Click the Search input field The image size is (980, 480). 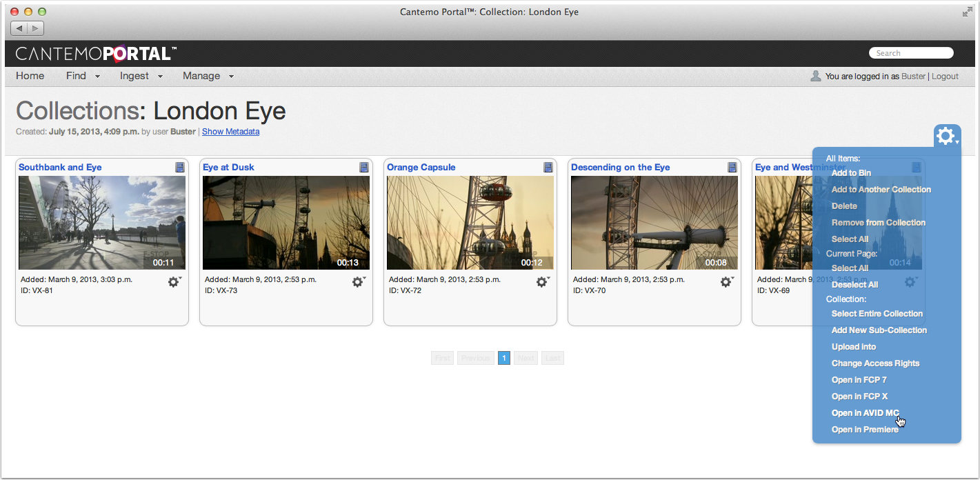(x=911, y=53)
